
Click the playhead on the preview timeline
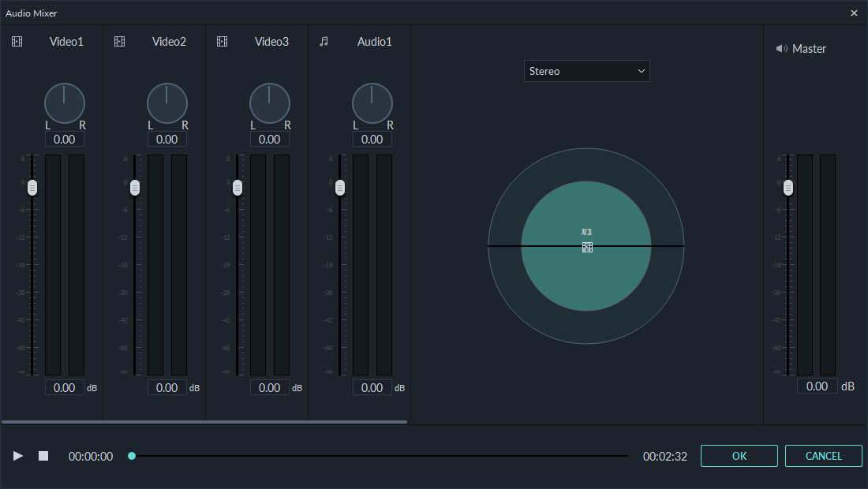132,456
